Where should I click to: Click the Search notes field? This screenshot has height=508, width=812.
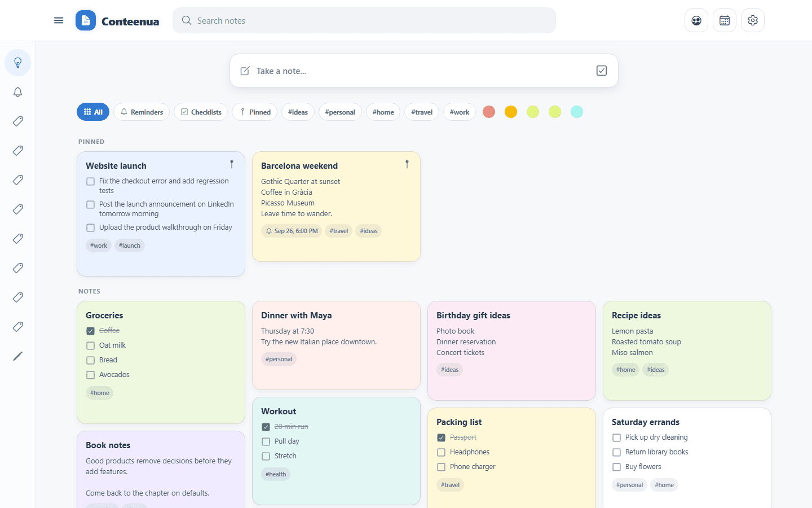coord(364,20)
